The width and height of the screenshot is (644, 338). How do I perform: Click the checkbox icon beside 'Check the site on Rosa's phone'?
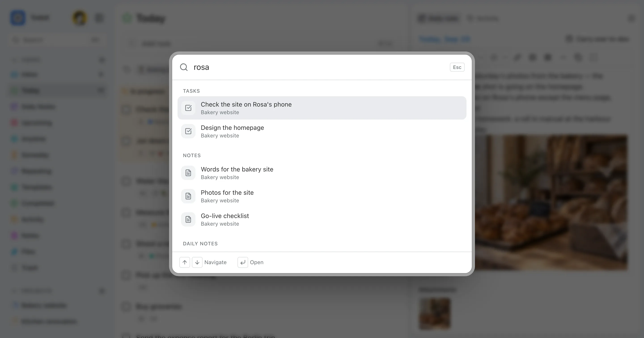tap(188, 108)
